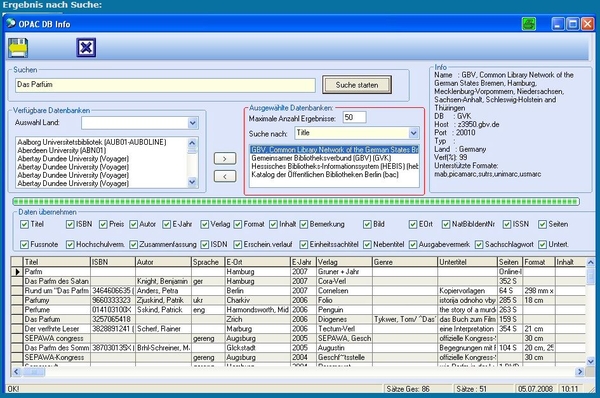This screenshot has width=600, height=398.
Task: Click the Das Parfüm search text field
Action: coord(165,85)
